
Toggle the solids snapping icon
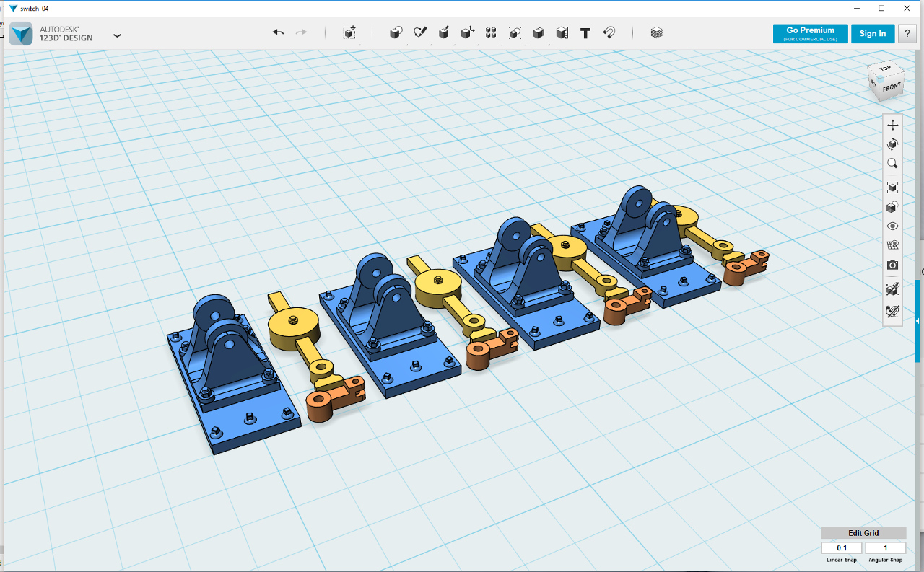[893, 289]
